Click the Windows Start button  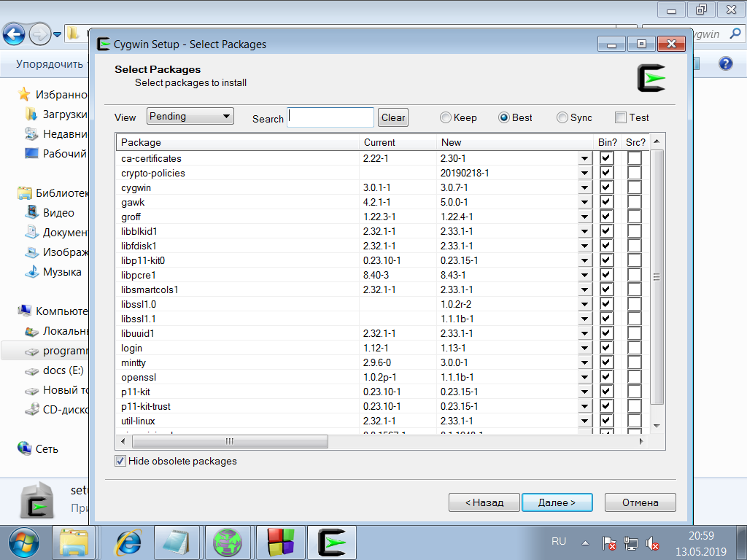pos(23,542)
